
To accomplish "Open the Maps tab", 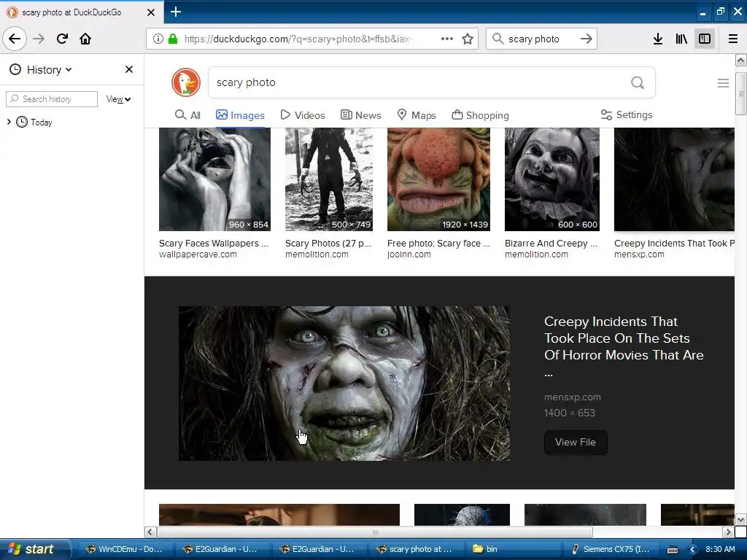I will click(417, 115).
